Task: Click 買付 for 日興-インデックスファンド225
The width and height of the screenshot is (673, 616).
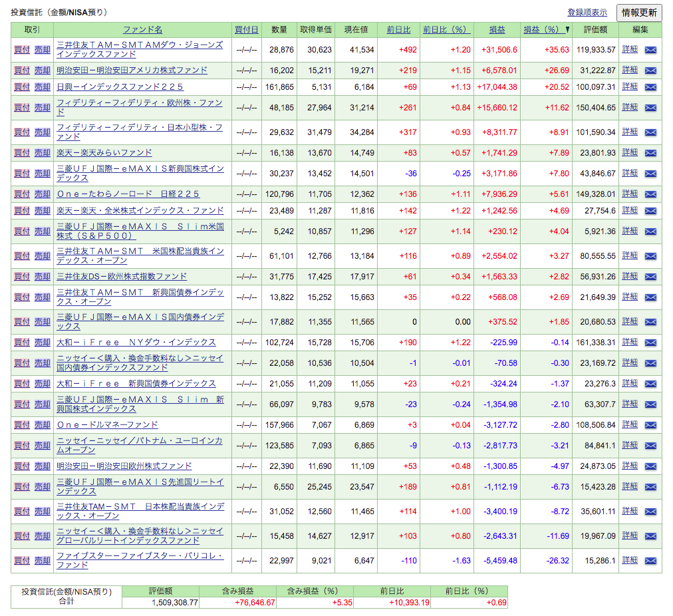Action: (x=22, y=87)
